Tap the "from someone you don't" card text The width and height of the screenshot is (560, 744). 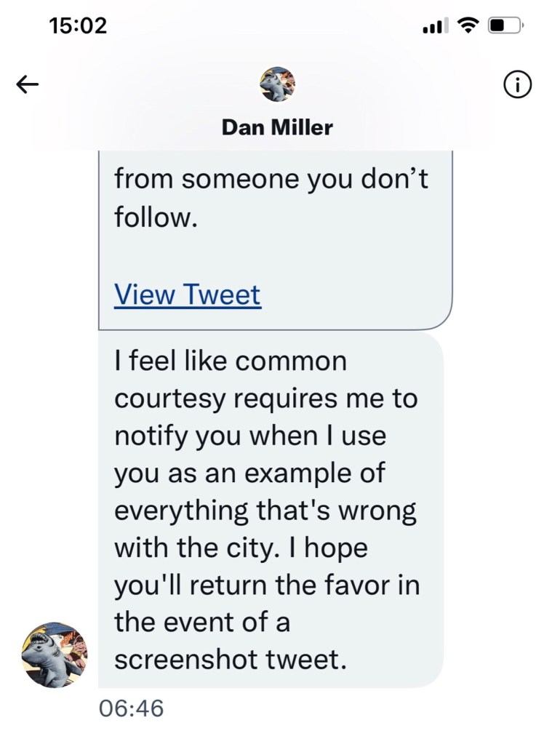(271, 179)
